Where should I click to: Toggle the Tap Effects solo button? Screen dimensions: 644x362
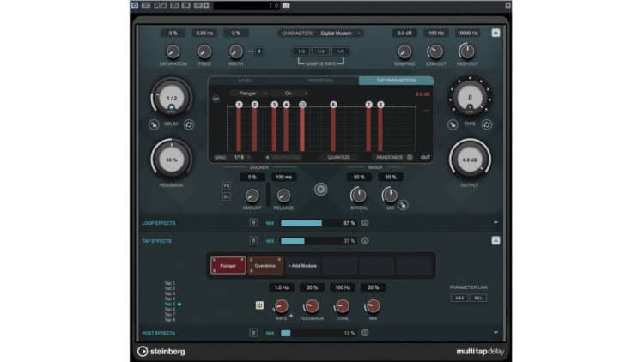point(253,241)
